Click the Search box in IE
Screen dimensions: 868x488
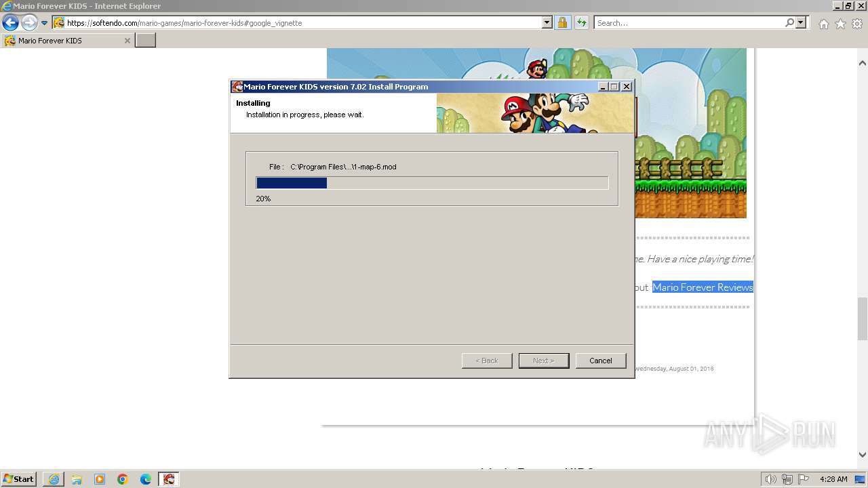pyautogui.click(x=689, y=22)
